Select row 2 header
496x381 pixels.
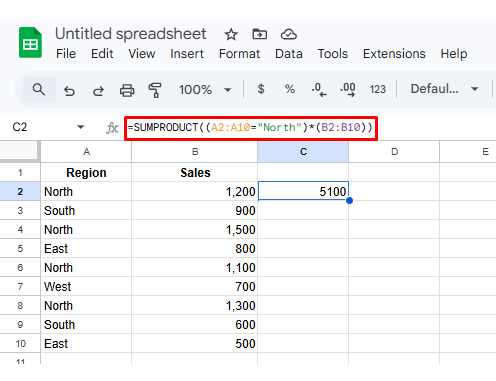click(20, 191)
